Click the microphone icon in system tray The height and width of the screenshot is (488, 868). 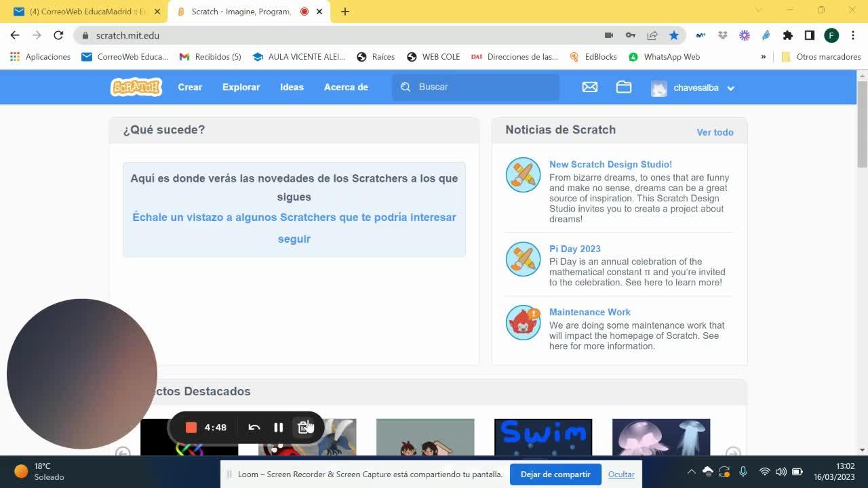pyautogui.click(x=743, y=472)
